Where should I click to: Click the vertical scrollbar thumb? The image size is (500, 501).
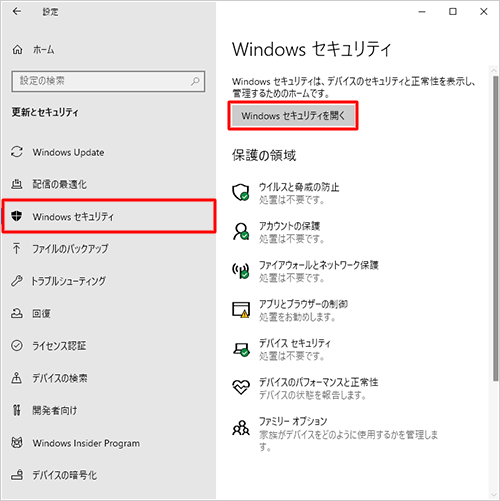496,228
